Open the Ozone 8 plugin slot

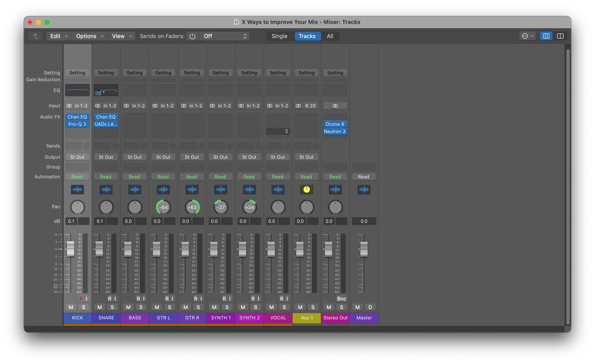[335, 124]
